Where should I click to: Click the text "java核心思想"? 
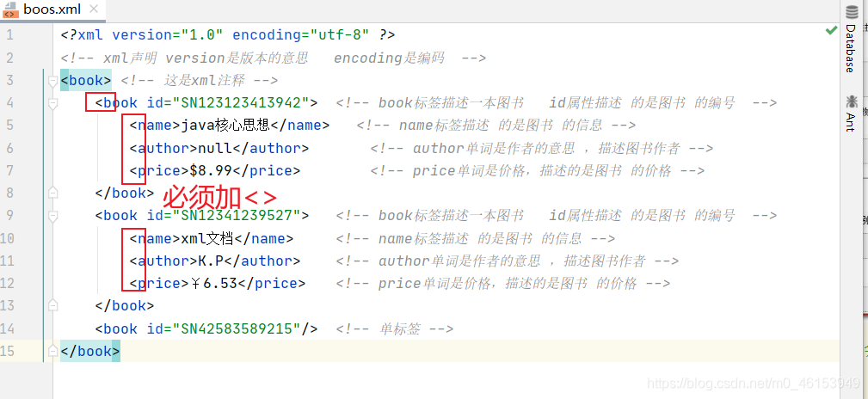pos(225,125)
